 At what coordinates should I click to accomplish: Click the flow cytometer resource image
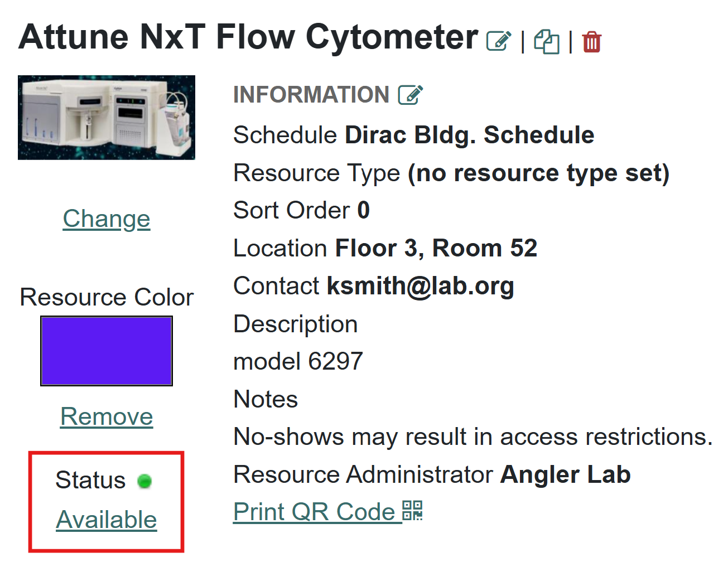click(107, 118)
